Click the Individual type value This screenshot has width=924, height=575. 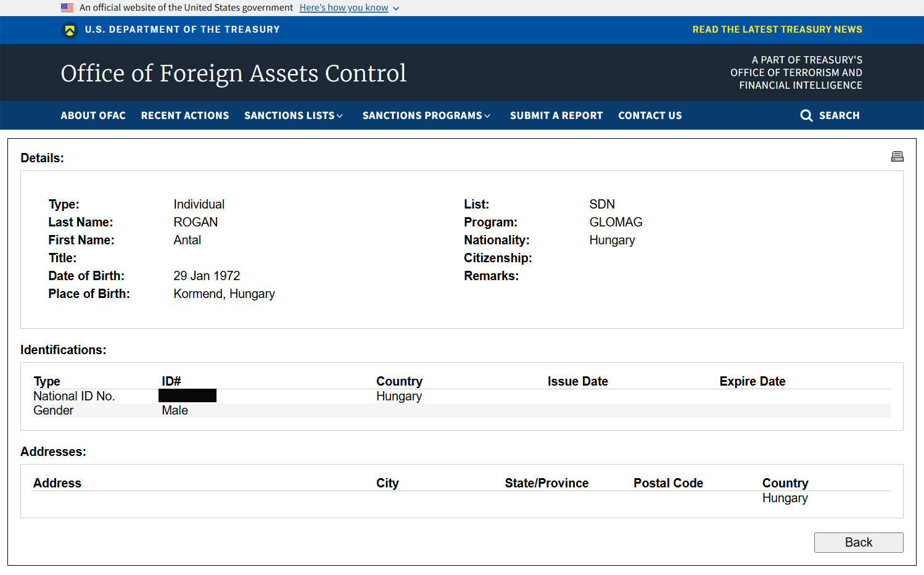[x=199, y=204]
